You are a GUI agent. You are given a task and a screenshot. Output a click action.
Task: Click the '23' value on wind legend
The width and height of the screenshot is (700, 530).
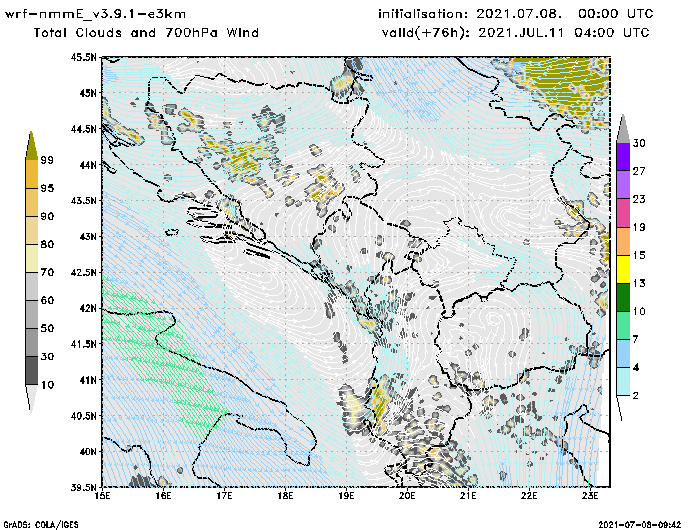[639, 199]
